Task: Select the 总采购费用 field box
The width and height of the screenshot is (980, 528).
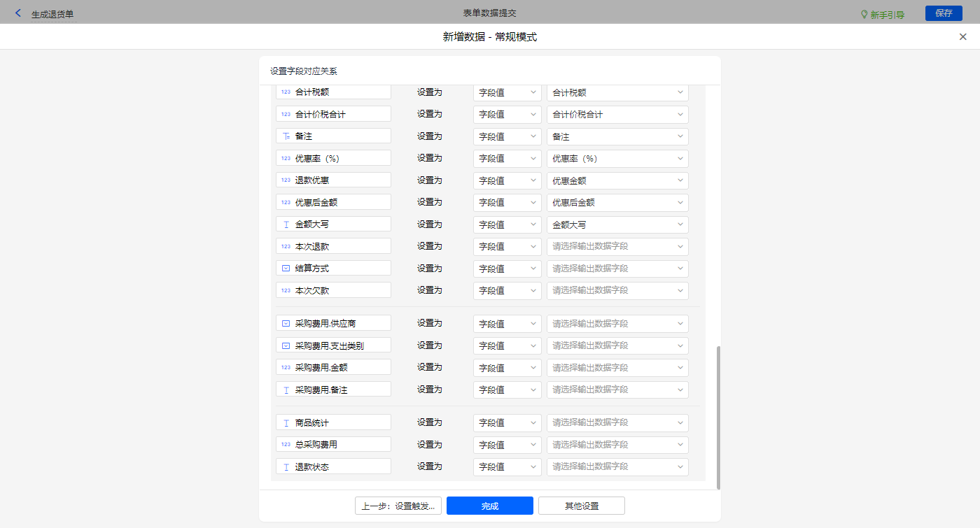Action: (x=333, y=445)
